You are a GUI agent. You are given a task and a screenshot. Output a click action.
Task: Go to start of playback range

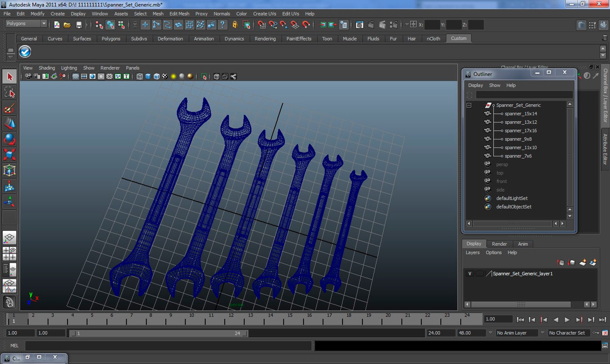click(520, 320)
